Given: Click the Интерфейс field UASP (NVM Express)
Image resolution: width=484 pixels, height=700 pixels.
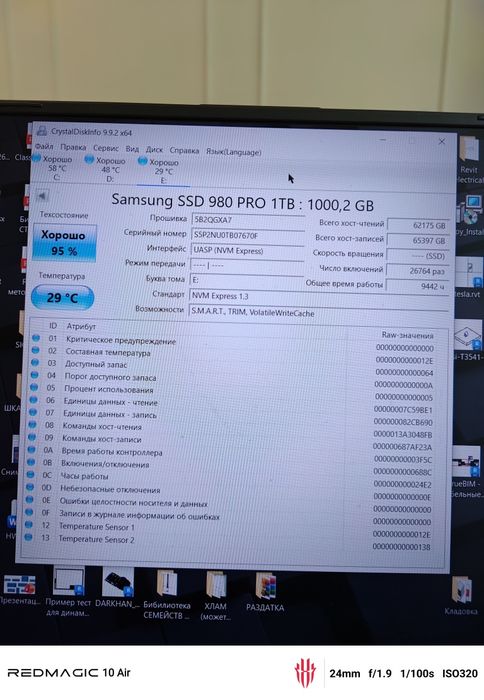Looking at the screenshot, I should [247, 250].
